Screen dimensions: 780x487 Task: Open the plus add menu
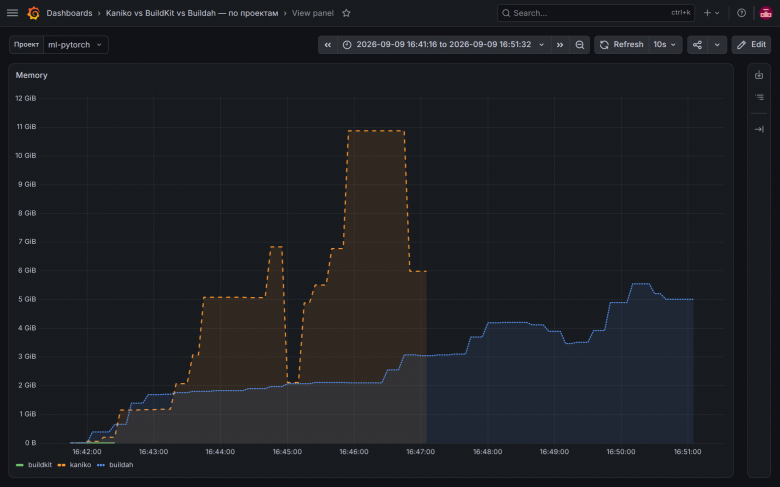point(711,13)
